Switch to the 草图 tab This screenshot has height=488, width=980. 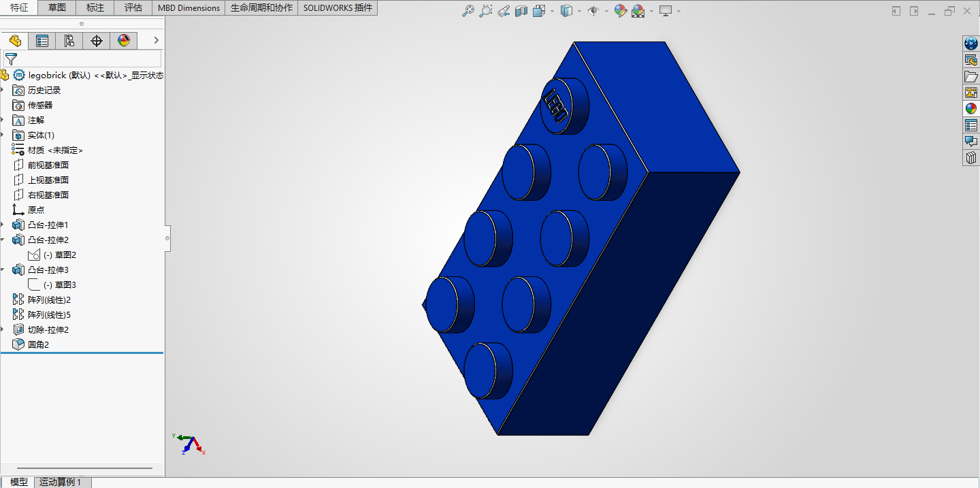(x=57, y=8)
